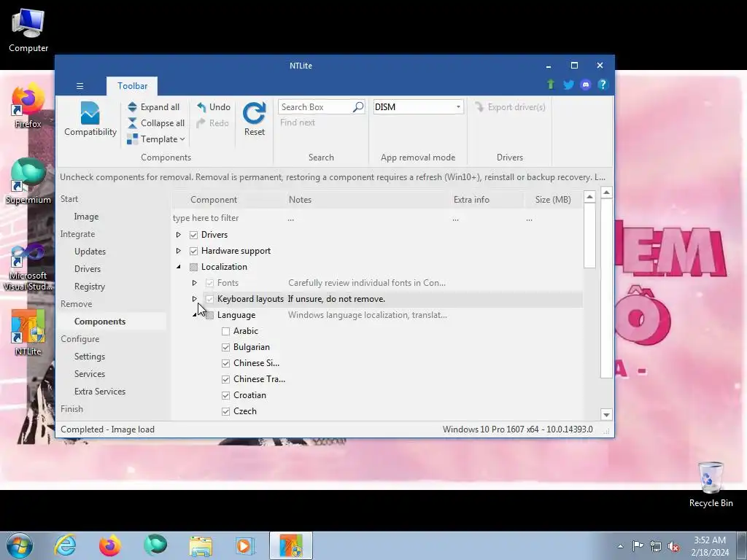Click the Extra info column header

[x=487, y=200]
